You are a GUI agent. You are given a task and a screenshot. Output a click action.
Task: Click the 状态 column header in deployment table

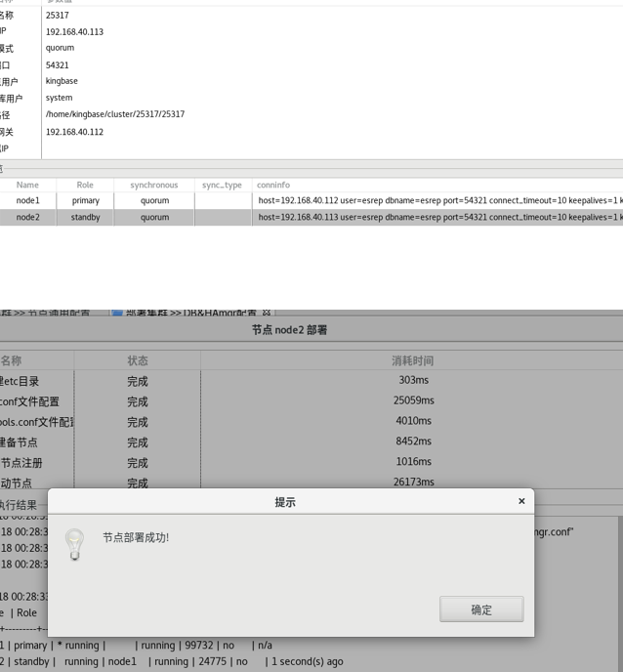click(x=137, y=360)
